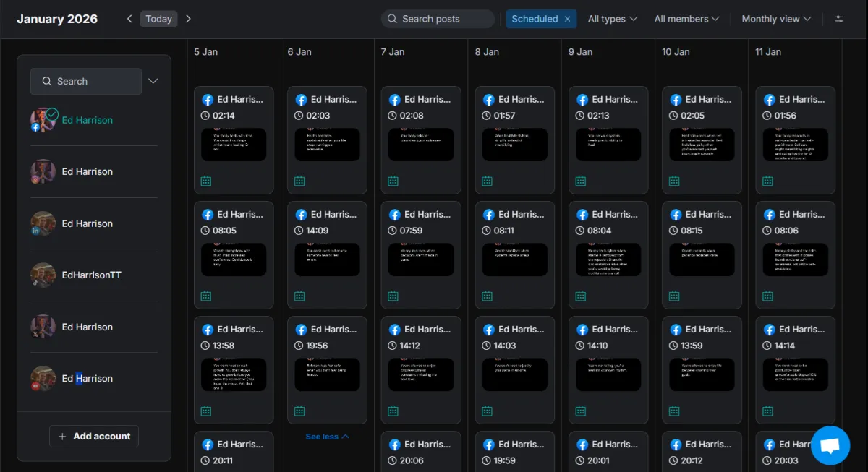
Task: Open the 7 Jan 02:08 post thumbnail
Action: point(421,145)
